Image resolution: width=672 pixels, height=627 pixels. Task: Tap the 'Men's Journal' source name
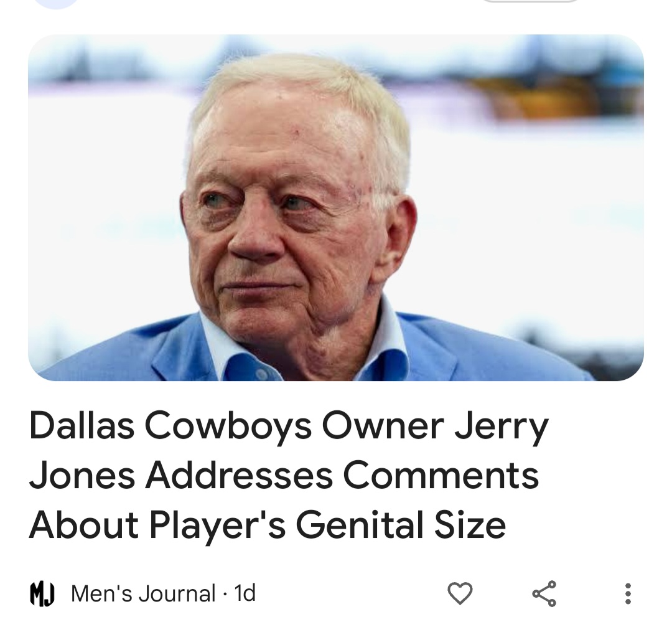tap(143, 594)
